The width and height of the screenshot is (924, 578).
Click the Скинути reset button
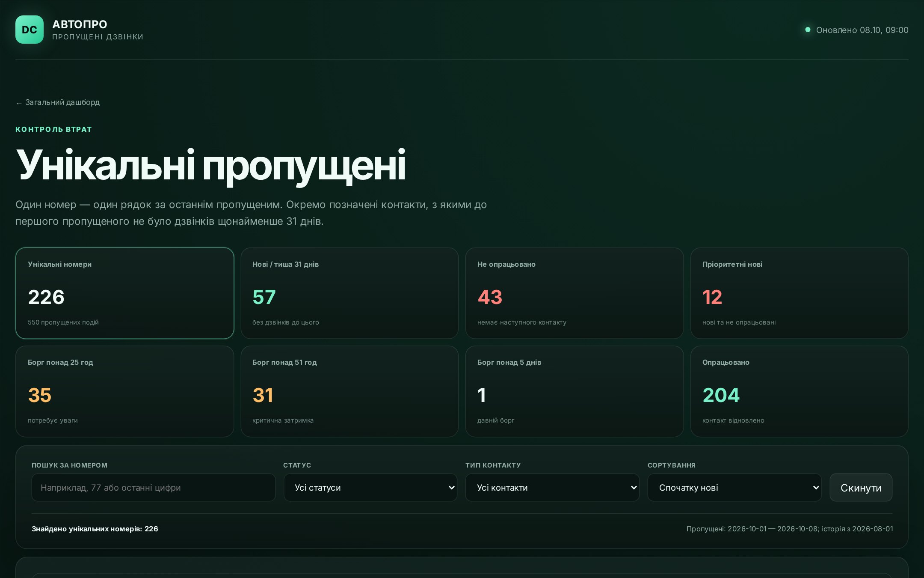point(861,487)
